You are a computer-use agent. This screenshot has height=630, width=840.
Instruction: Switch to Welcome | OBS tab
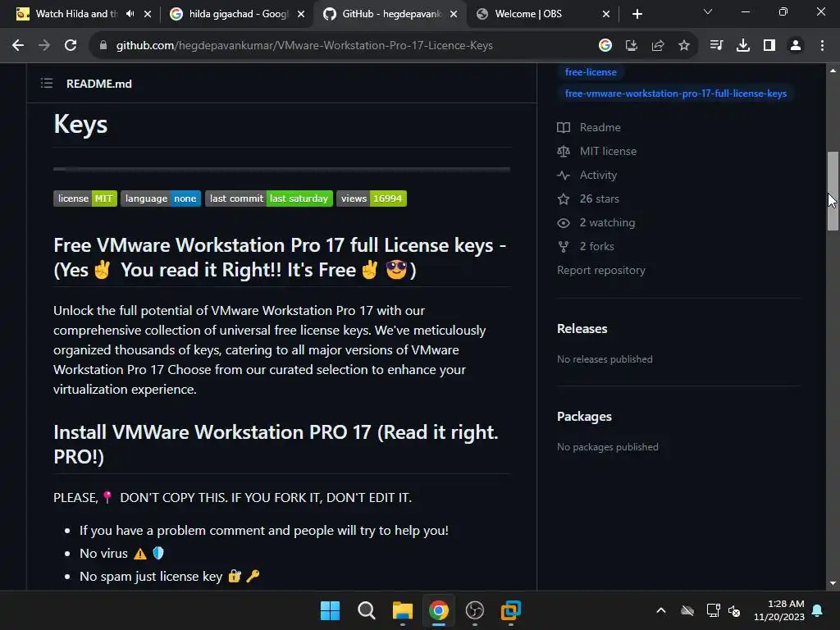tap(543, 14)
